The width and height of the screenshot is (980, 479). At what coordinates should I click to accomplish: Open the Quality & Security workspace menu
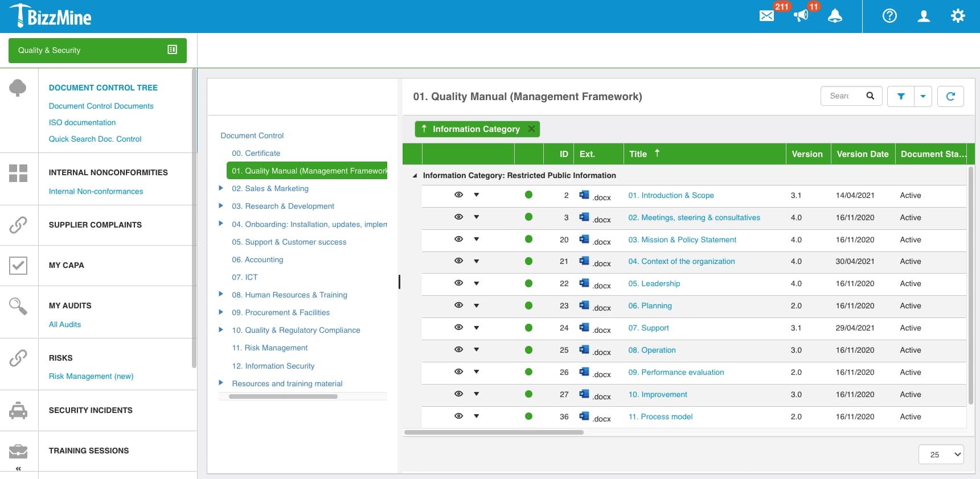click(x=97, y=50)
